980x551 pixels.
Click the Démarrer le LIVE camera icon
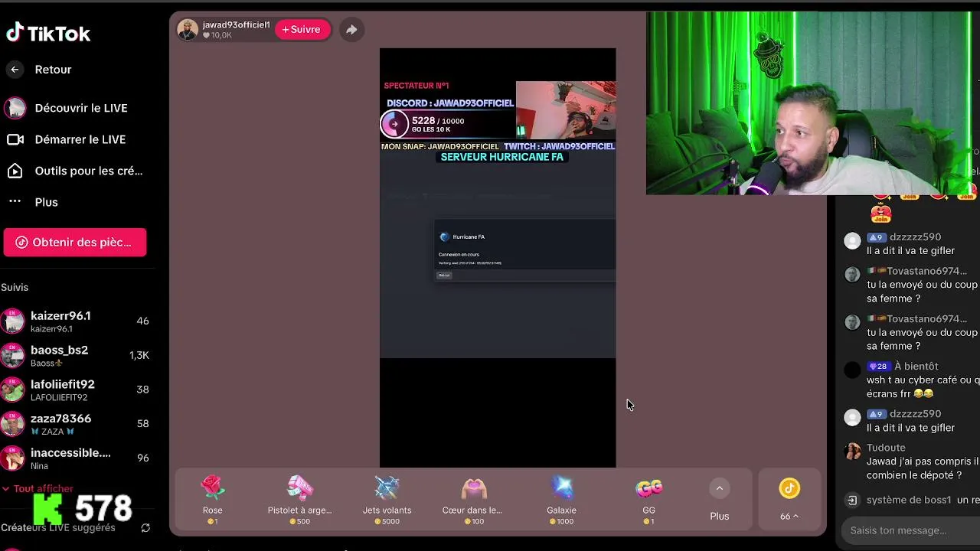15,139
